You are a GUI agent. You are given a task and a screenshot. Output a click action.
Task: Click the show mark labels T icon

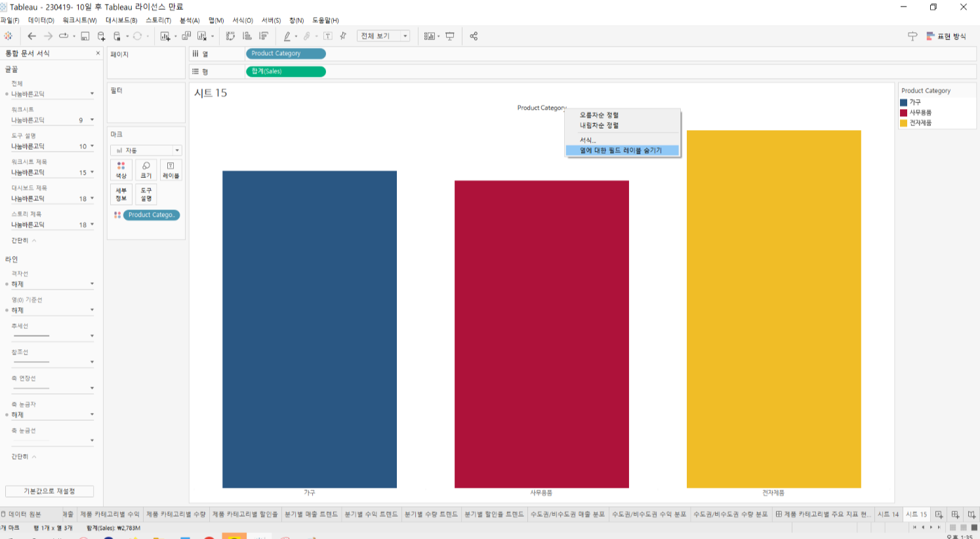328,36
